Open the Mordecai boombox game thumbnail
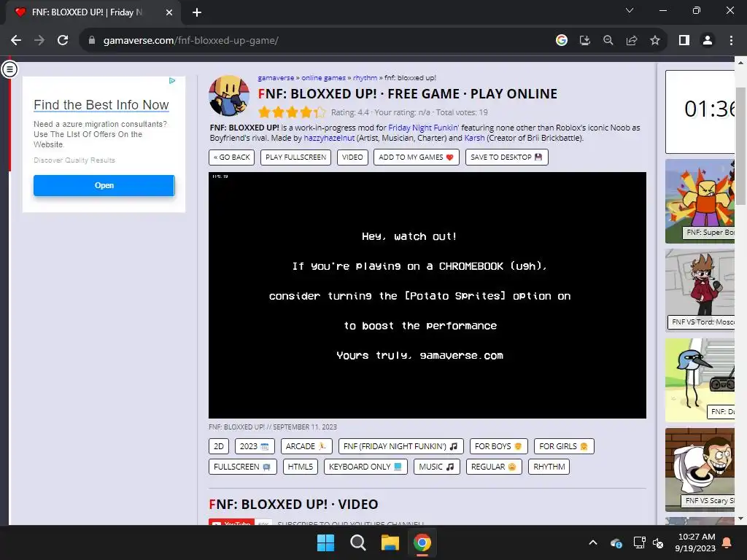Screen dimensions: 747x560 click(x=700, y=380)
